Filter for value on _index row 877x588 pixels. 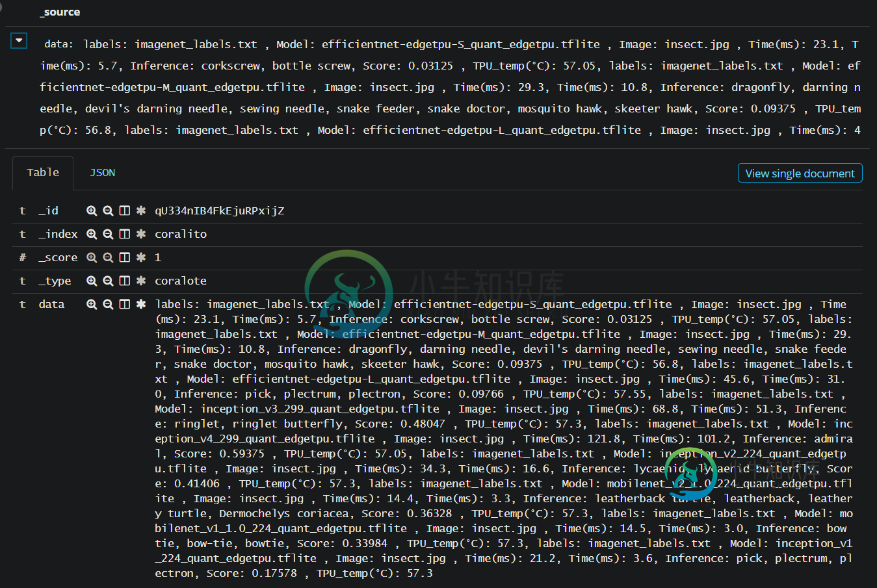(x=92, y=234)
